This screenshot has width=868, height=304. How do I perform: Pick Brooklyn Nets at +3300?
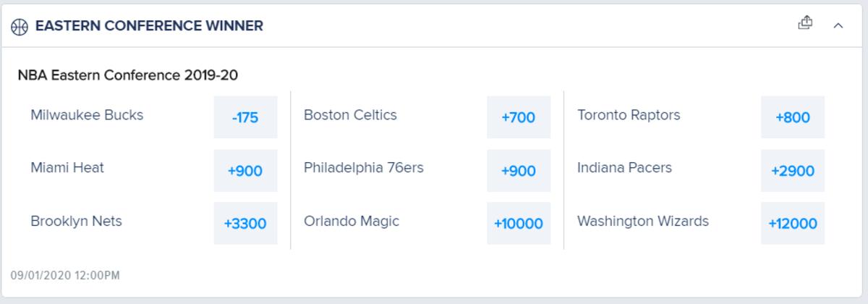click(245, 224)
